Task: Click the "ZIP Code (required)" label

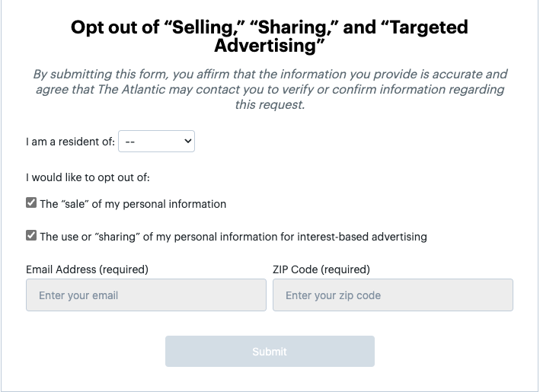Action: [321, 269]
